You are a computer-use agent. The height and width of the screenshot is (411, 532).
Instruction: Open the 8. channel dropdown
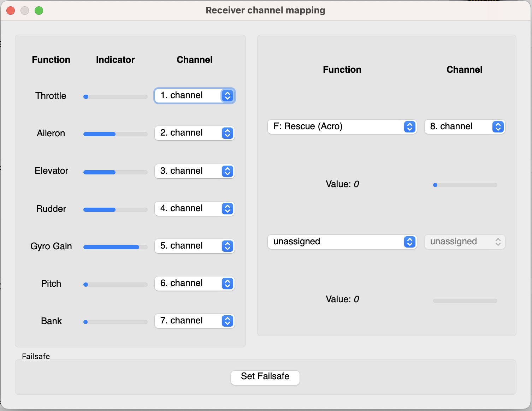pyautogui.click(x=465, y=127)
